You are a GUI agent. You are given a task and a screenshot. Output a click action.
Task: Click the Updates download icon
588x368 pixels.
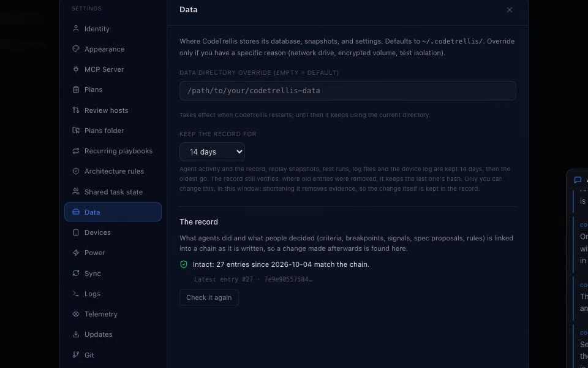[76, 334]
